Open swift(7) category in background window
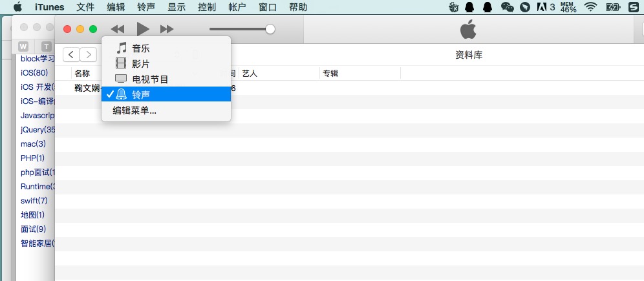Viewport: 644px width, 281px height. 34,201
